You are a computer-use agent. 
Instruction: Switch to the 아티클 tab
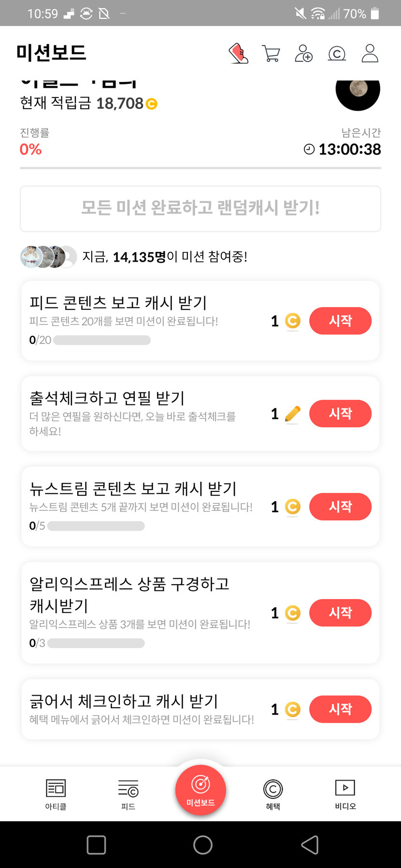[56, 794]
